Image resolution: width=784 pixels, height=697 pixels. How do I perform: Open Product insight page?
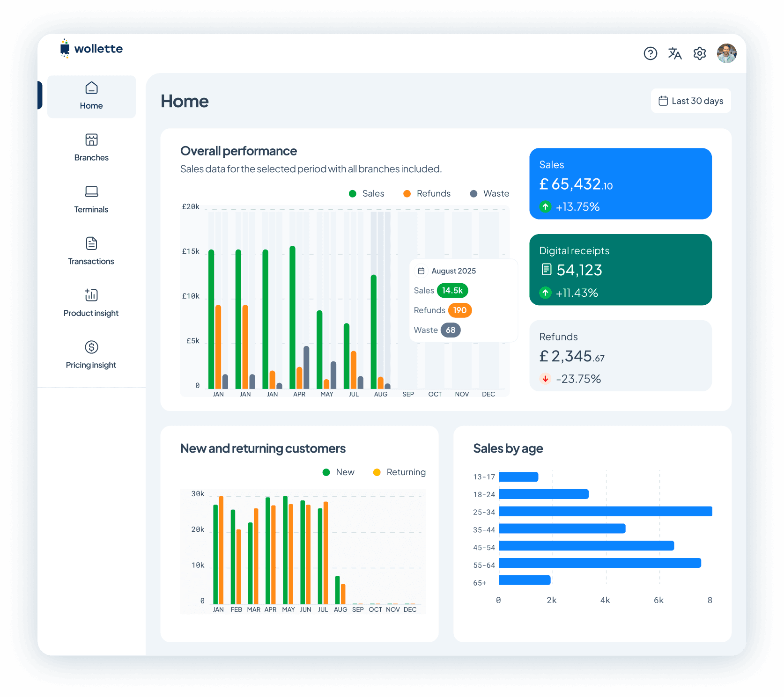(x=91, y=303)
